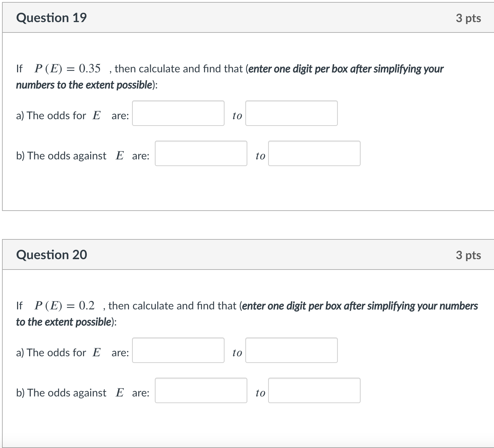The image size is (494, 448).
Task: Click the 3 pts label for Question 20
Action: 468,255
